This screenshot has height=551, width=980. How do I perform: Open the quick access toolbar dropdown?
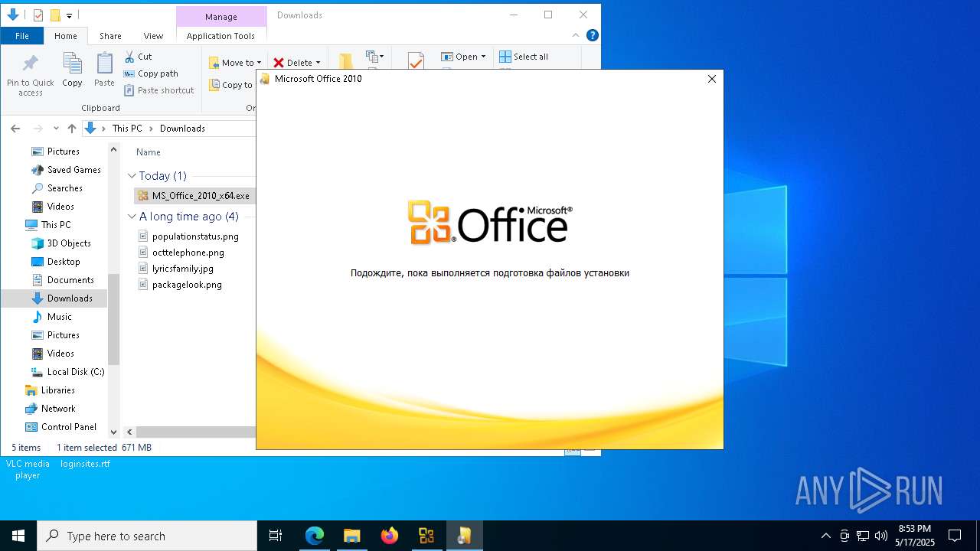click(69, 15)
